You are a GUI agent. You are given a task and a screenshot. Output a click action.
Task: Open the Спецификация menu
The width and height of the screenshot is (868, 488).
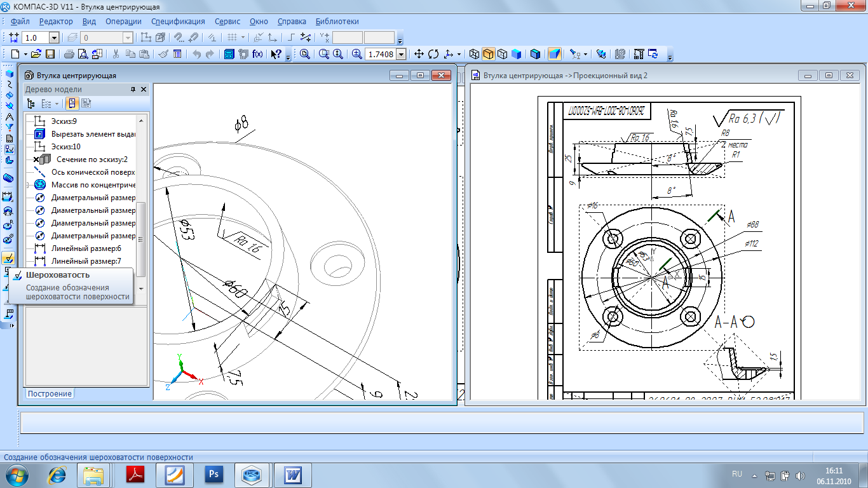tap(178, 21)
